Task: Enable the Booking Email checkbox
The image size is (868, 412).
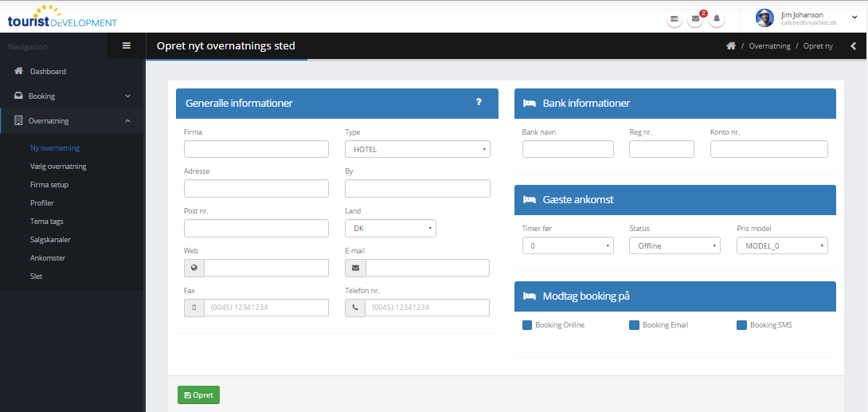Action: click(x=634, y=325)
